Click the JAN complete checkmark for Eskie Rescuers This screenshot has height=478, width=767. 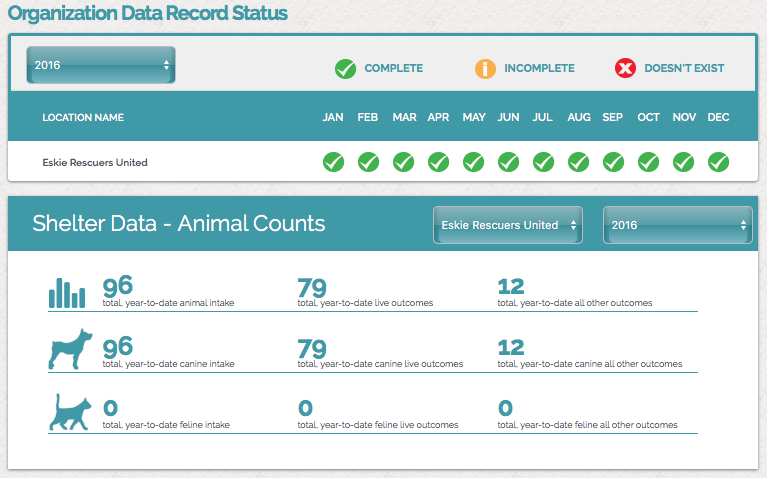(334, 162)
